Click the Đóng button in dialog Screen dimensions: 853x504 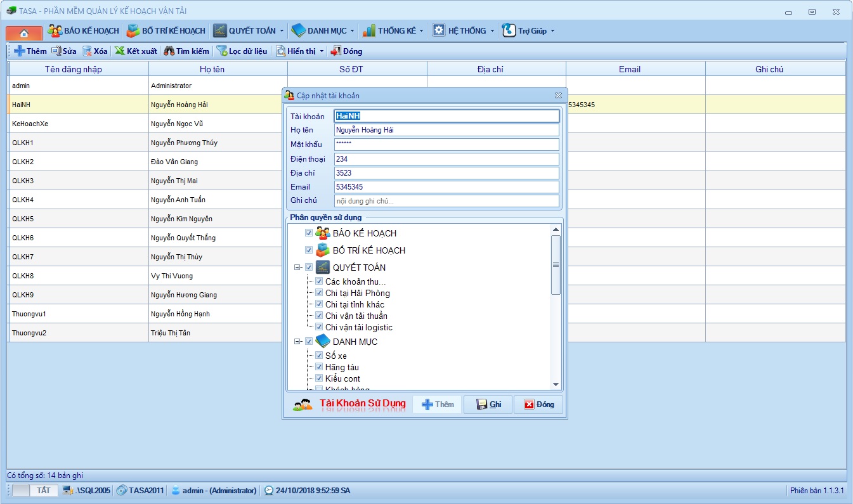[x=538, y=404]
